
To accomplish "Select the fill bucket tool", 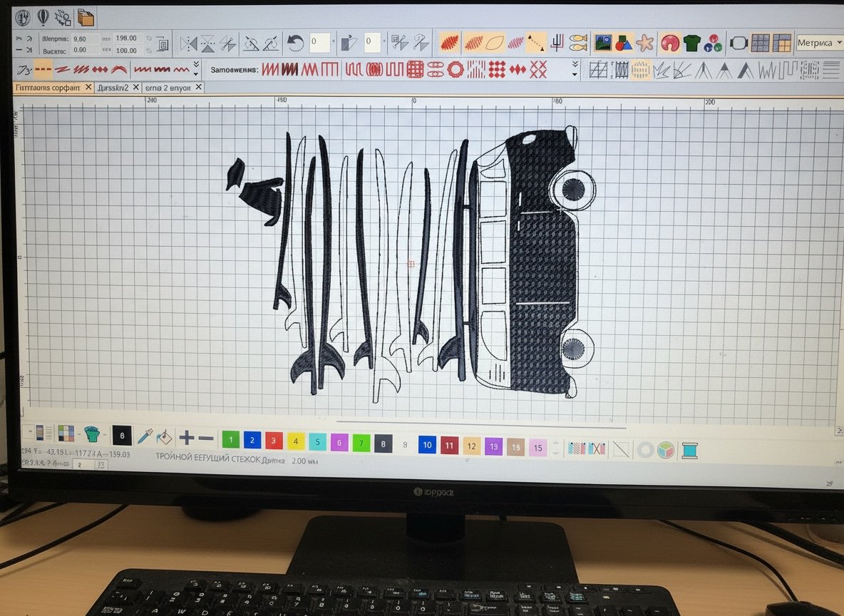I will 164,437.
